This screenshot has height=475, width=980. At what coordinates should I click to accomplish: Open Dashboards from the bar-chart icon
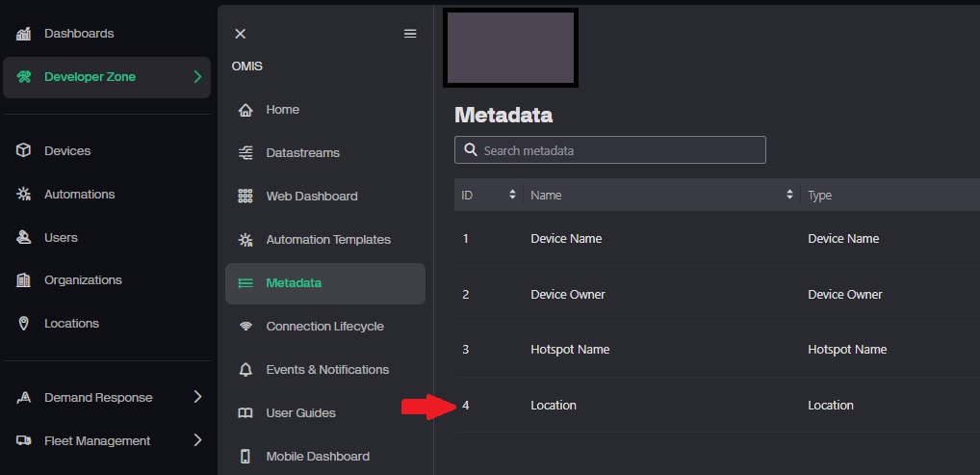24,34
